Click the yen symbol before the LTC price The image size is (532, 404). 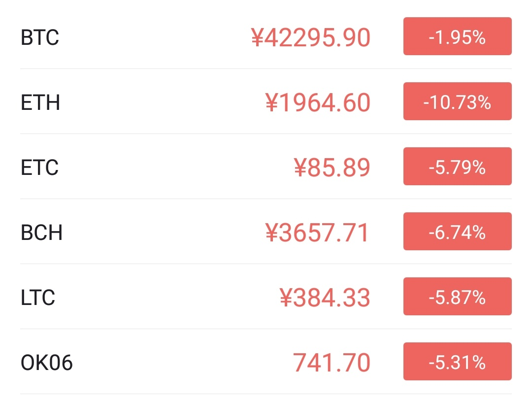tap(286, 298)
